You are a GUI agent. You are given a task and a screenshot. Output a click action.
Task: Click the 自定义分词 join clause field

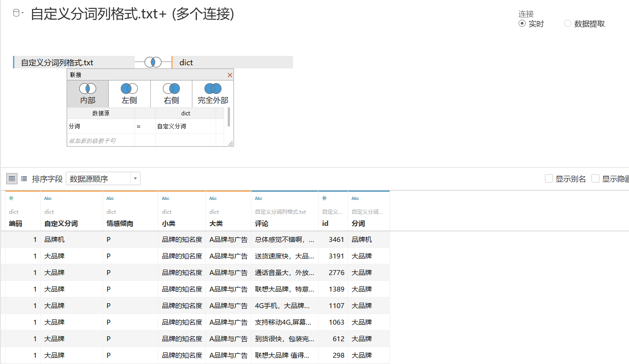pos(186,127)
